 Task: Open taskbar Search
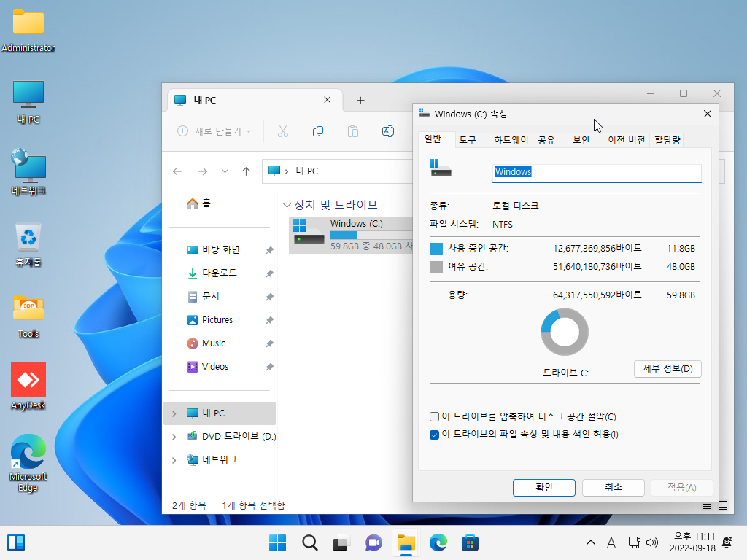(x=309, y=542)
